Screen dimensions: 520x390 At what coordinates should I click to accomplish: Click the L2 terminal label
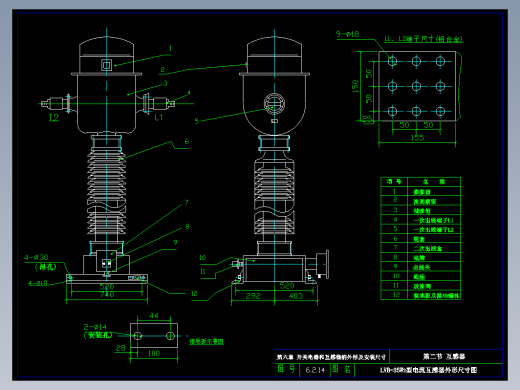[54, 118]
